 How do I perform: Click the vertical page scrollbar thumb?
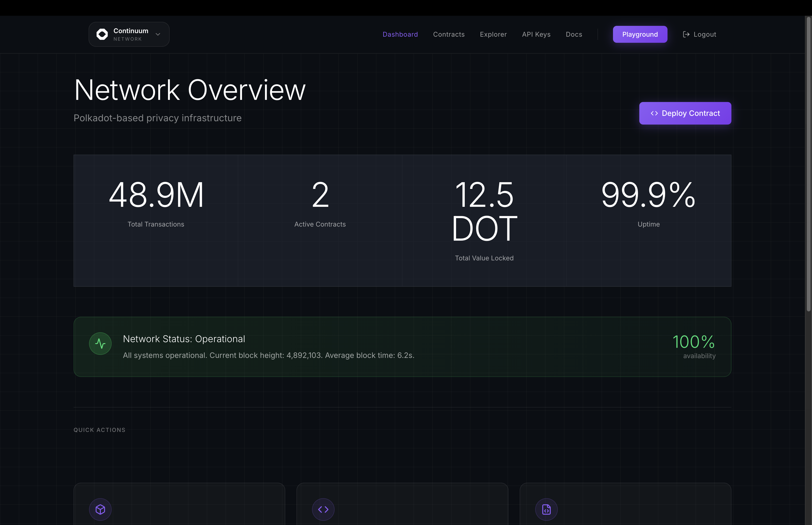(x=808, y=164)
